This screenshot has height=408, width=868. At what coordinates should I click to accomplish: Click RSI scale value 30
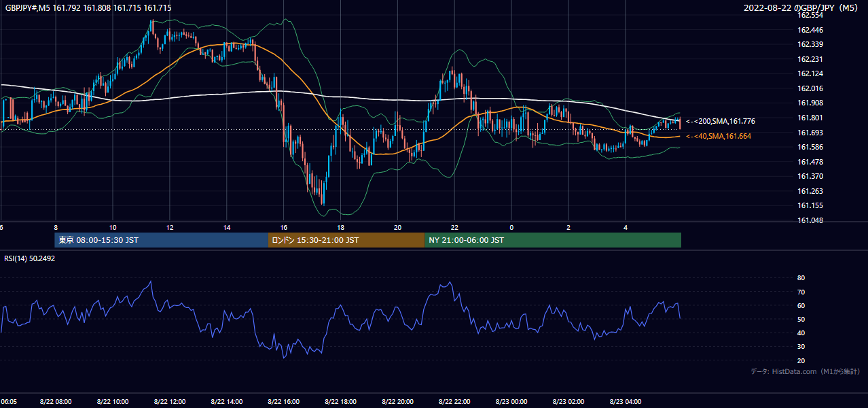[x=801, y=347]
